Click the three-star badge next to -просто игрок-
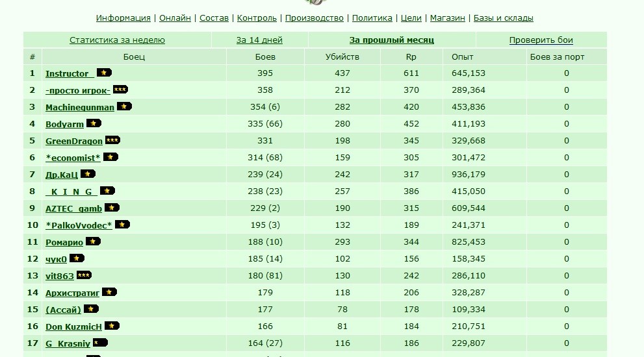The height and width of the screenshot is (357, 644). (120, 90)
